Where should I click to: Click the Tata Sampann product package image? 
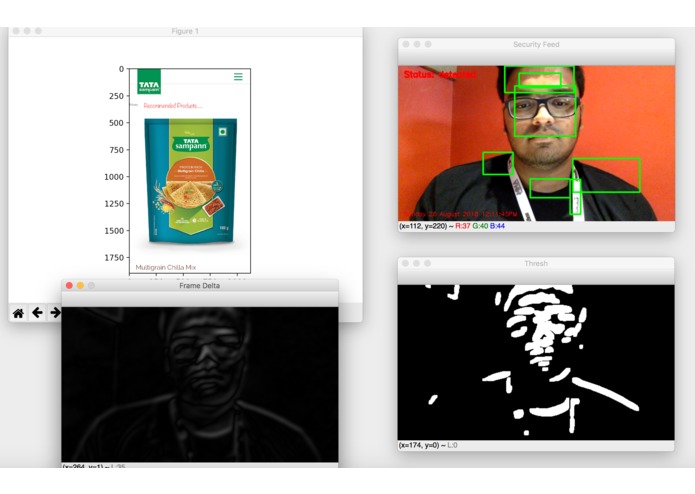pyautogui.click(x=191, y=181)
